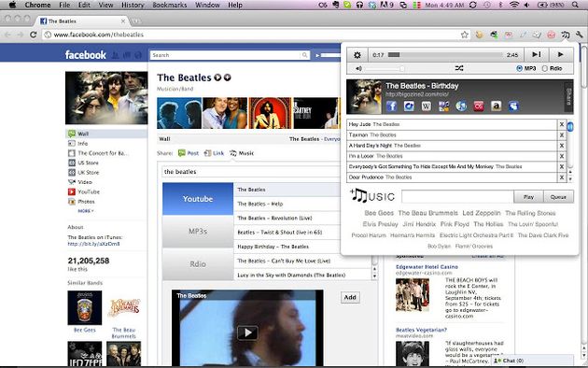The width and height of the screenshot is (588, 368).
Task: Click the Play button beside music search
Action: [x=528, y=197]
